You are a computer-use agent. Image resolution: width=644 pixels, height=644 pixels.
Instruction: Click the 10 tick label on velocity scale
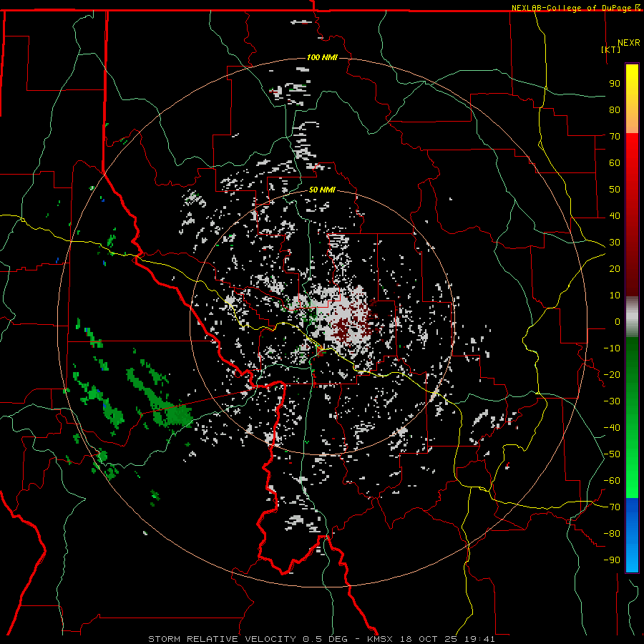pos(615,296)
